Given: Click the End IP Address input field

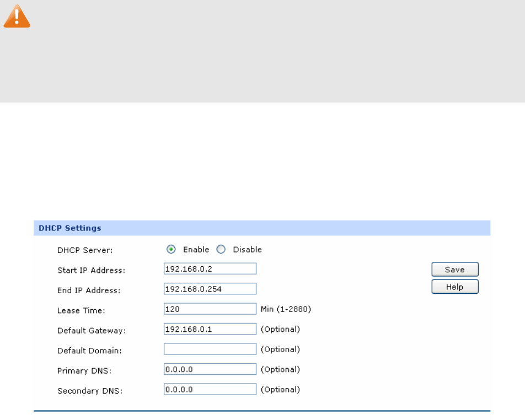Looking at the screenshot, I should click(210, 289).
